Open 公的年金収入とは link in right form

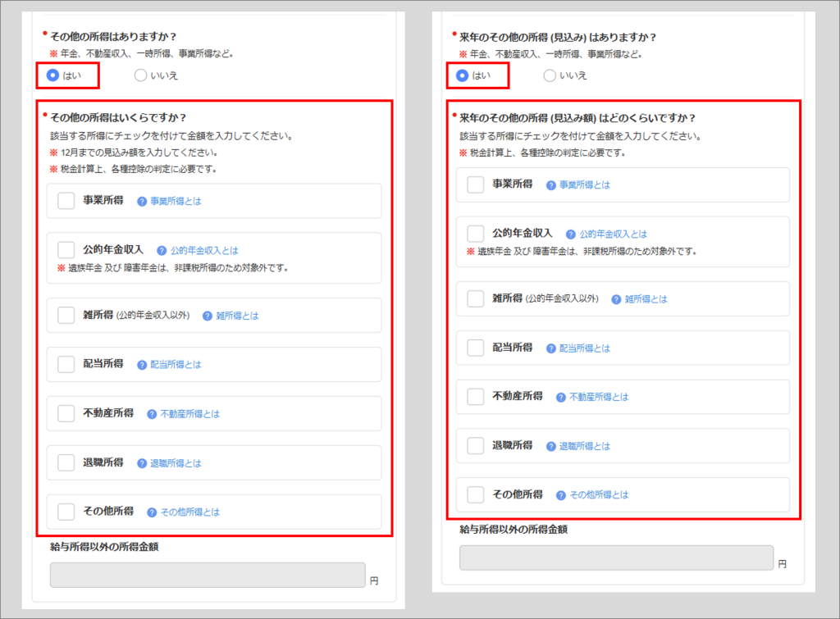(x=614, y=234)
